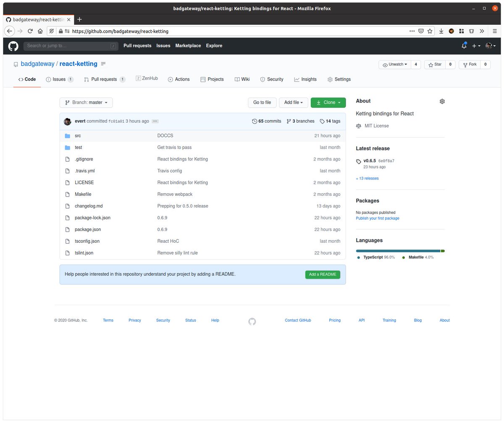Image resolution: width=504 pixels, height=423 pixels.
Task: Open the Firefox downloads arrow icon
Action: 441,31
